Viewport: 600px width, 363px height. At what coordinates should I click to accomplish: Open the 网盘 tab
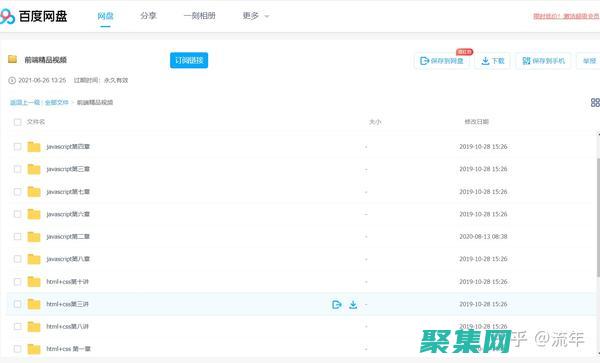[x=105, y=16]
